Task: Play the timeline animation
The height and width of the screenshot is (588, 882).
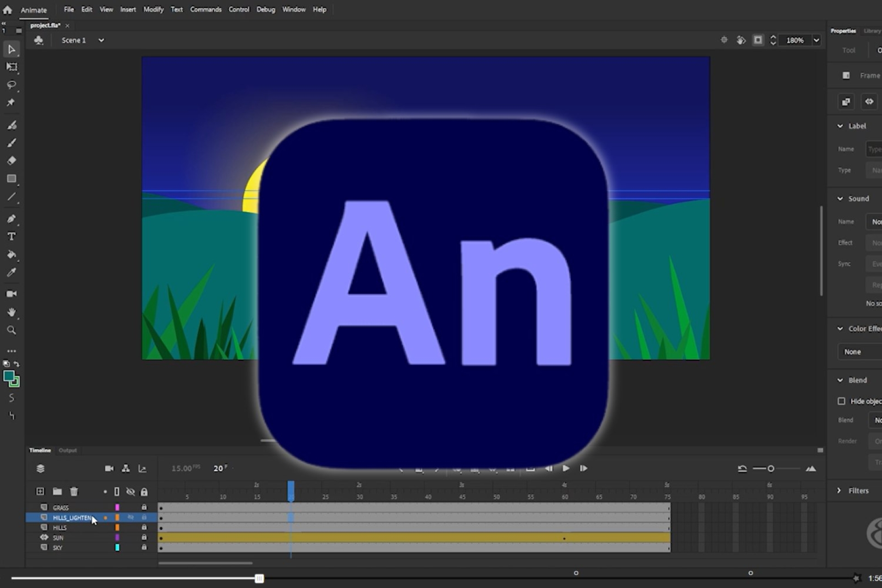Action: click(566, 469)
